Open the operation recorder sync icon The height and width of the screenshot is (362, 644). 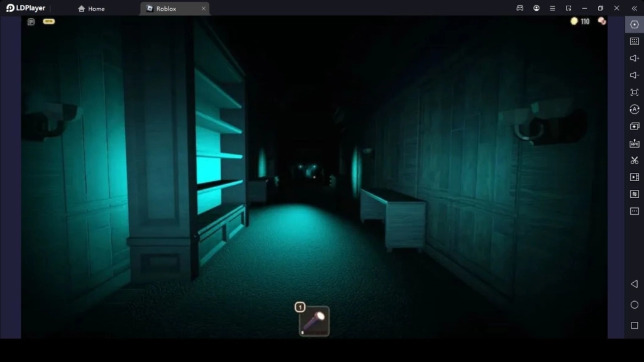tap(634, 109)
